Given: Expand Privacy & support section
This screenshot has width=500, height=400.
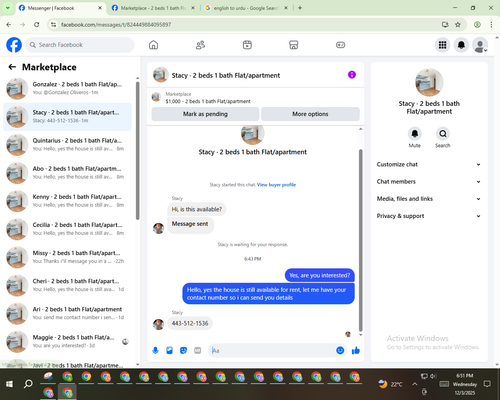Looking at the screenshot, I should 429,216.
